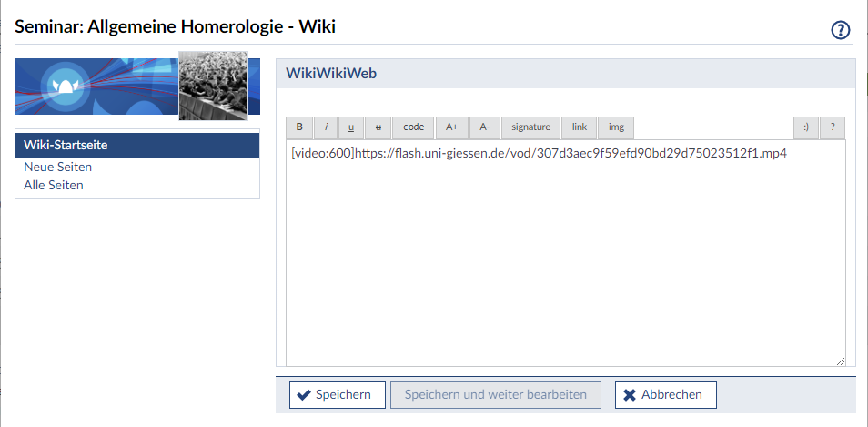Apply strikethrough formatting to the text
This screenshot has width=868, height=427.
tap(378, 127)
